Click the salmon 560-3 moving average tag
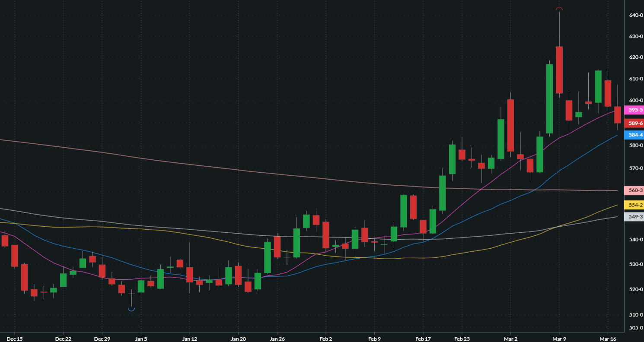The image size is (644, 342). click(635, 190)
